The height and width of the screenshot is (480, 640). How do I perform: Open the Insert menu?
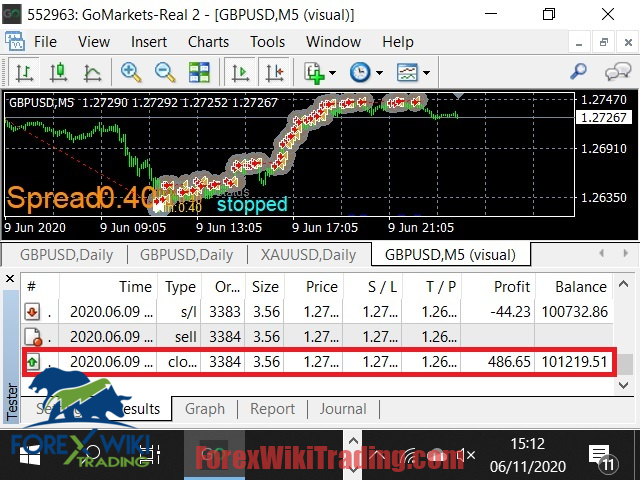(x=149, y=42)
